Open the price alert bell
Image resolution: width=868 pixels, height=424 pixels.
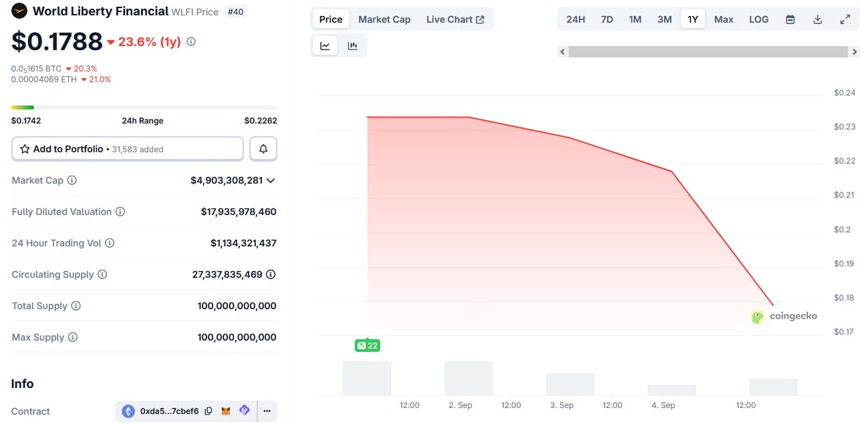[x=263, y=149]
